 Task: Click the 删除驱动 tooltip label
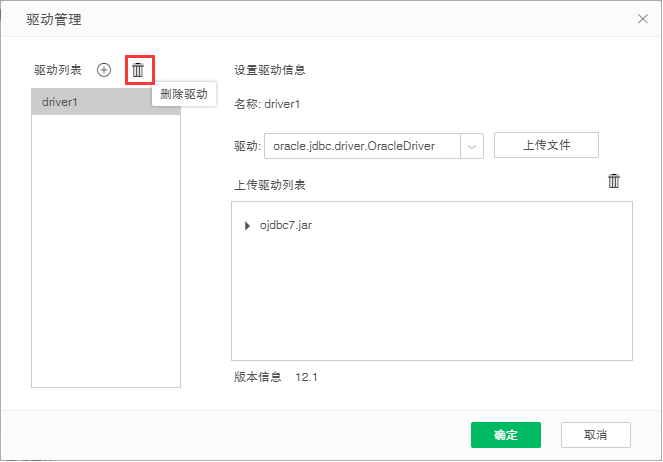coord(184,94)
